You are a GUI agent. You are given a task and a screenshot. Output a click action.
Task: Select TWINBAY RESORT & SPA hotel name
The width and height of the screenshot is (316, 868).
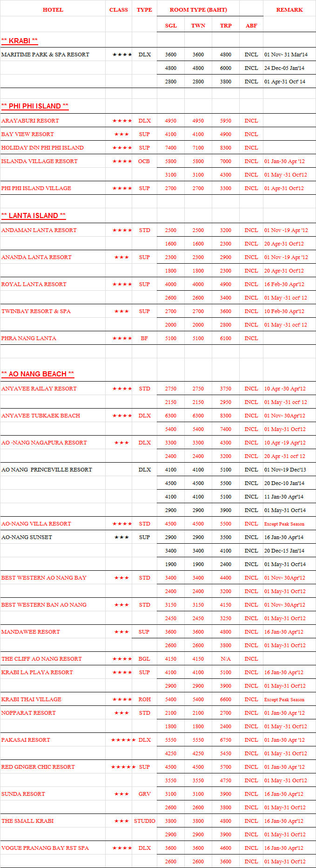pos(36,311)
